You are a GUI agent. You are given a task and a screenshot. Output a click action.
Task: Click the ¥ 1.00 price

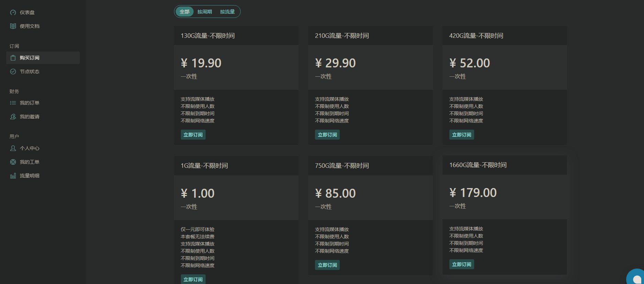tap(198, 194)
